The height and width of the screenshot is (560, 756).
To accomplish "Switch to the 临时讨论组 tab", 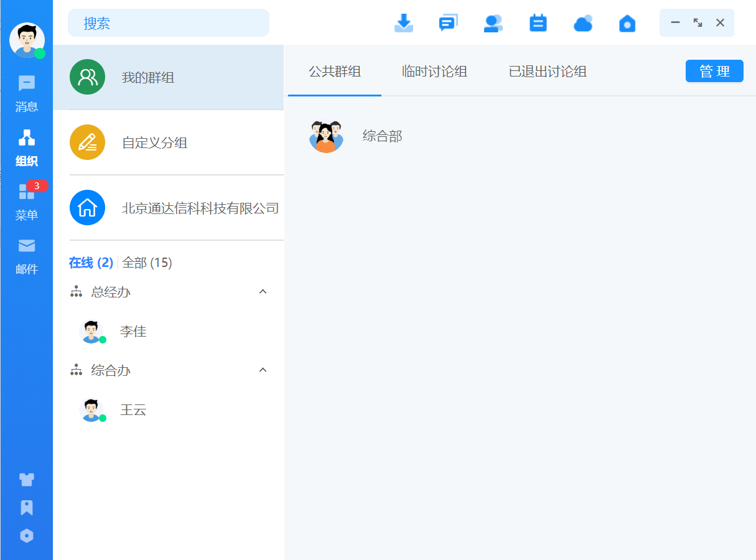I will [434, 72].
